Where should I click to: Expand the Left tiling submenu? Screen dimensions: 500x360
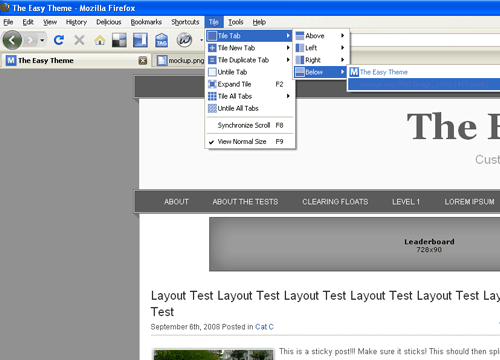click(x=321, y=48)
